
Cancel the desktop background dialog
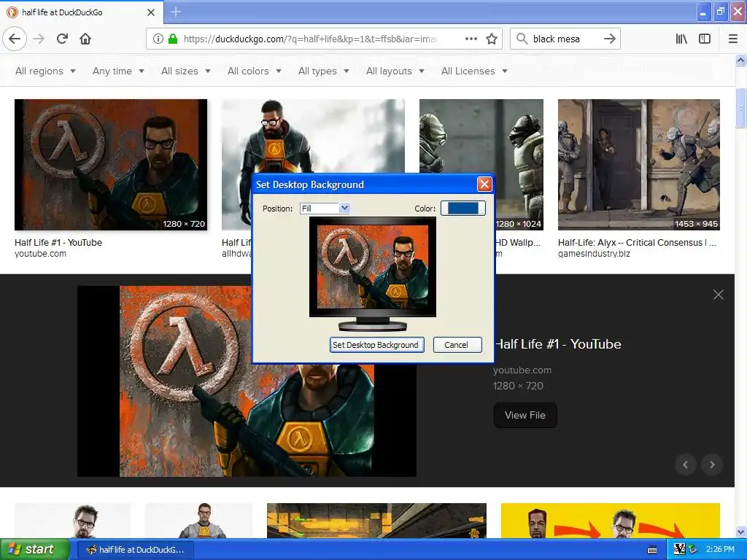click(457, 345)
